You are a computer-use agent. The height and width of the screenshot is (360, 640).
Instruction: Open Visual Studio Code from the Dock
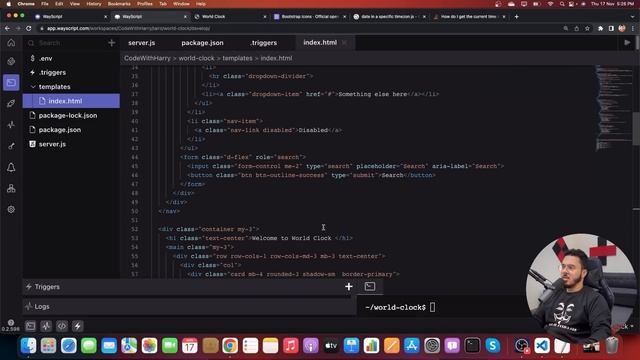click(542, 346)
